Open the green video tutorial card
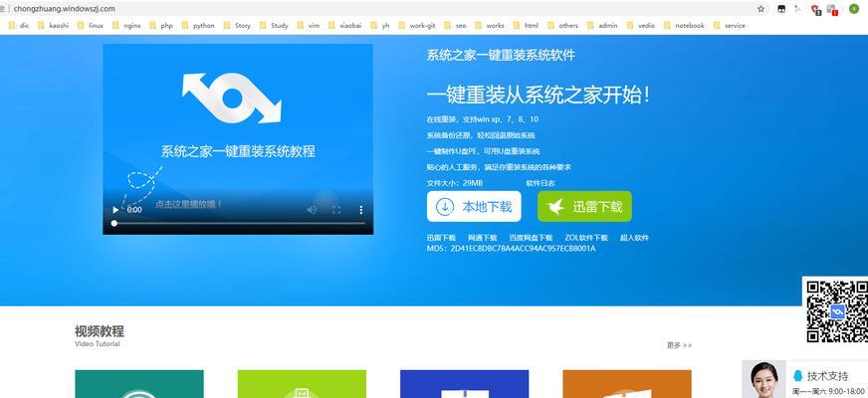Screen dimensions: 868x398 coord(302,384)
